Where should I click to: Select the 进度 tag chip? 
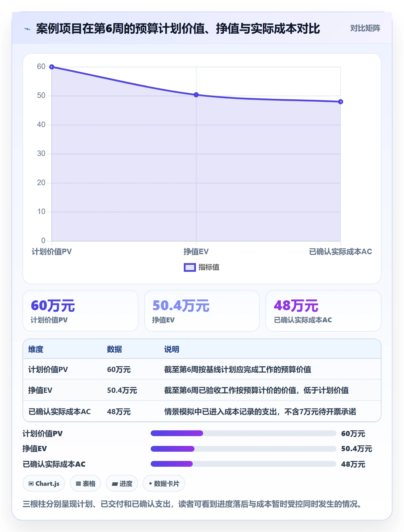pyautogui.click(x=122, y=483)
